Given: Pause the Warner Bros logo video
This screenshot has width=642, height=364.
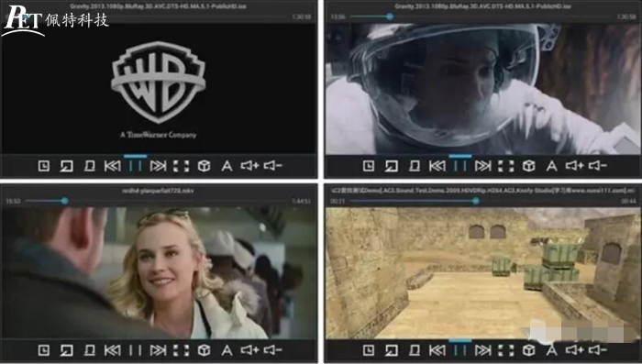Looking at the screenshot, I should tap(136, 166).
